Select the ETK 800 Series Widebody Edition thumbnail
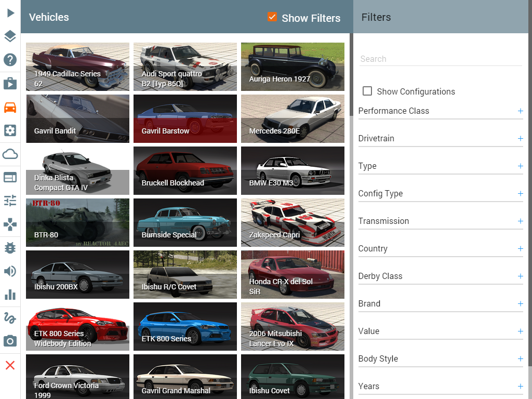The height and width of the screenshot is (399, 532). click(78, 326)
